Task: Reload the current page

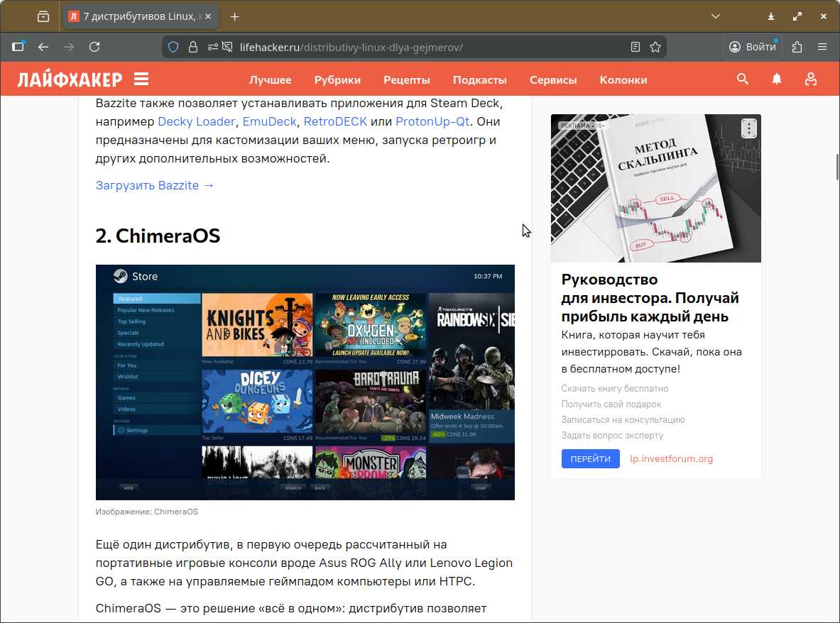Action: pos(94,47)
